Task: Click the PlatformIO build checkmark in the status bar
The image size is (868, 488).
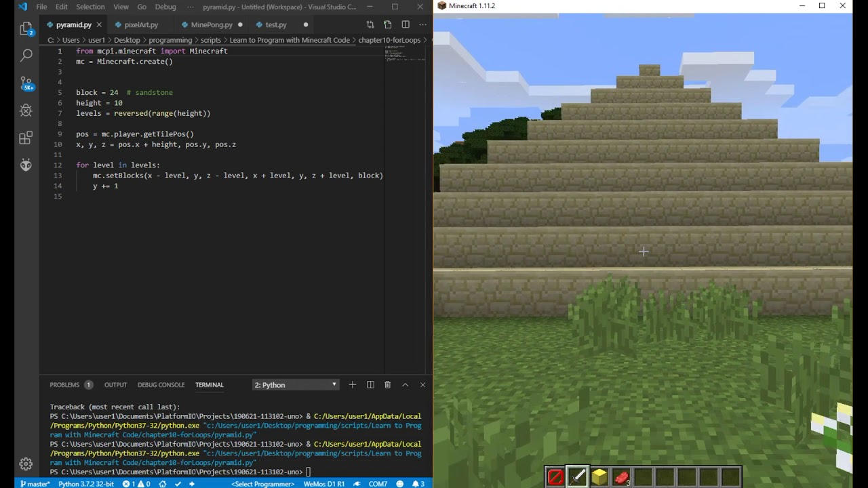Action: [x=178, y=484]
